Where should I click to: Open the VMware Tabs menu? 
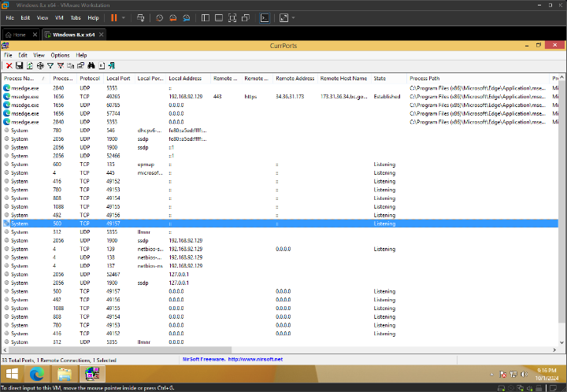(76, 17)
